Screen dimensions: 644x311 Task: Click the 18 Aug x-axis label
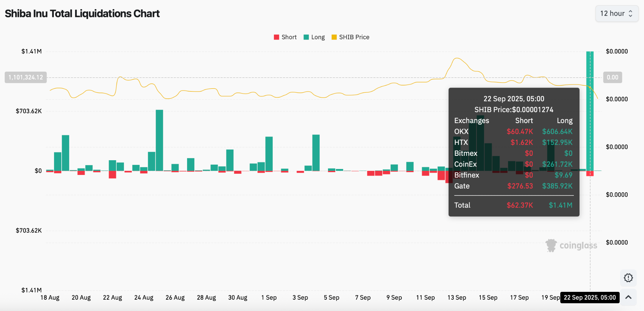[50, 297]
